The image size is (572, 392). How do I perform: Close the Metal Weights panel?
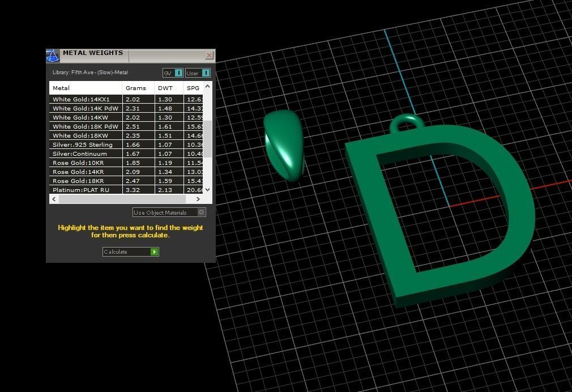tap(209, 55)
